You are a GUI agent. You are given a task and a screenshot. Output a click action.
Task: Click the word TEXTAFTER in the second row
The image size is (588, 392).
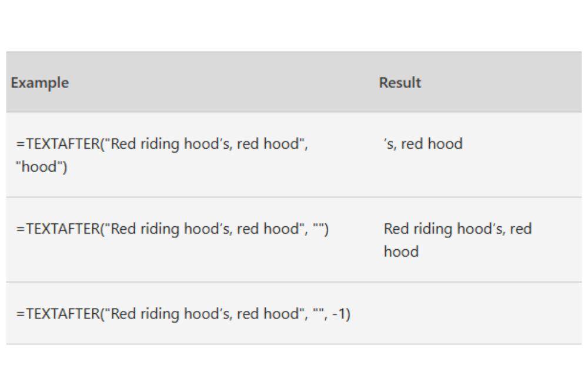[x=63, y=229]
